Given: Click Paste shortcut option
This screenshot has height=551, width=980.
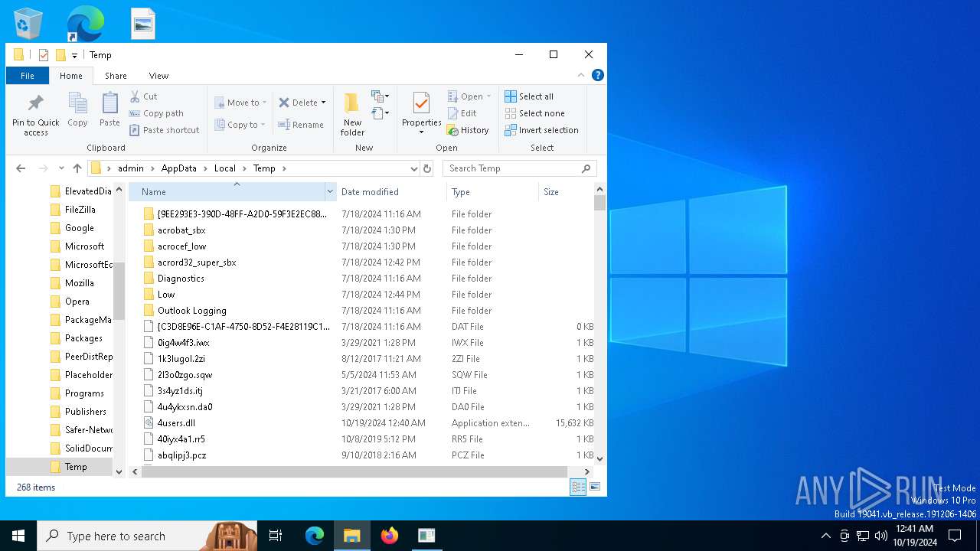Looking at the screenshot, I should [x=165, y=130].
